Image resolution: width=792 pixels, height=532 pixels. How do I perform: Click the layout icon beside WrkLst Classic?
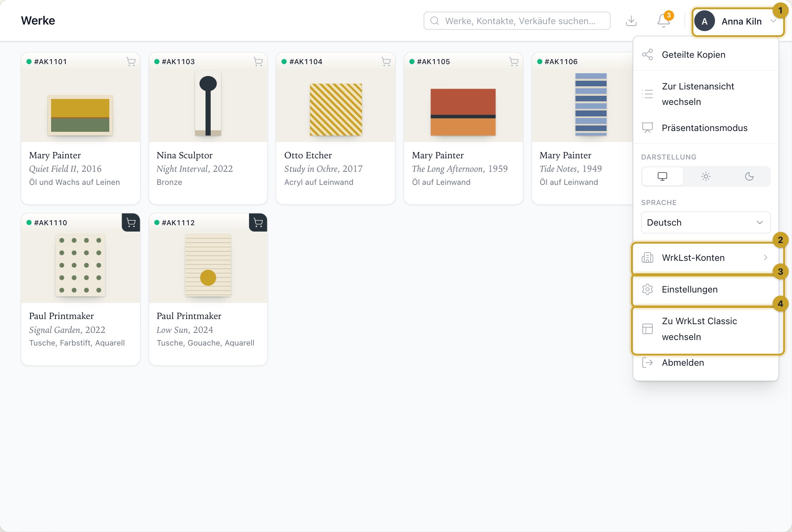tap(647, 329)
